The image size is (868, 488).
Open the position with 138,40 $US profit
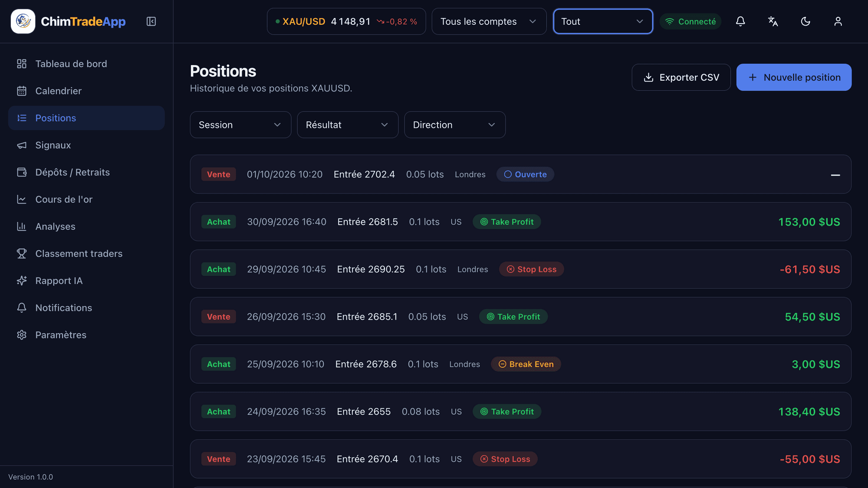pos(520,412)
